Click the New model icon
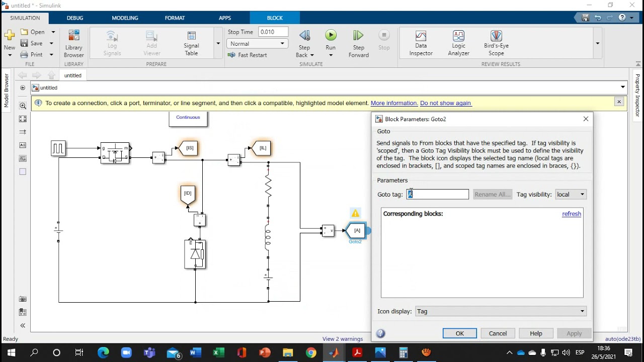Screen dimensions: 644x362 coord(9,36)
